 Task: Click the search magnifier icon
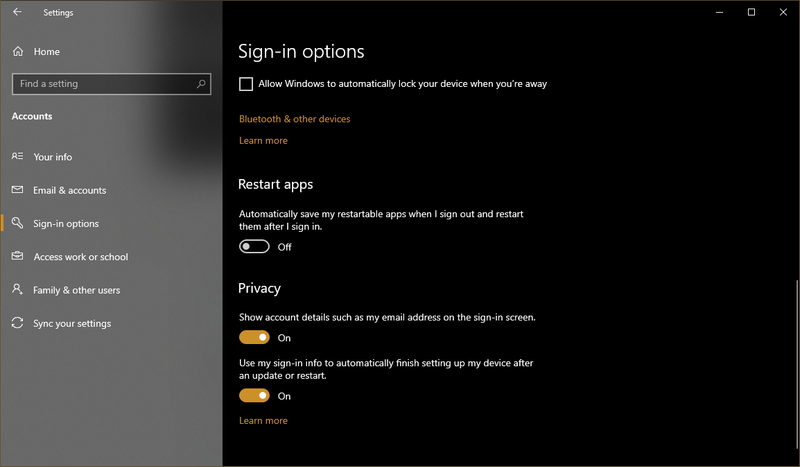(201, 84)
